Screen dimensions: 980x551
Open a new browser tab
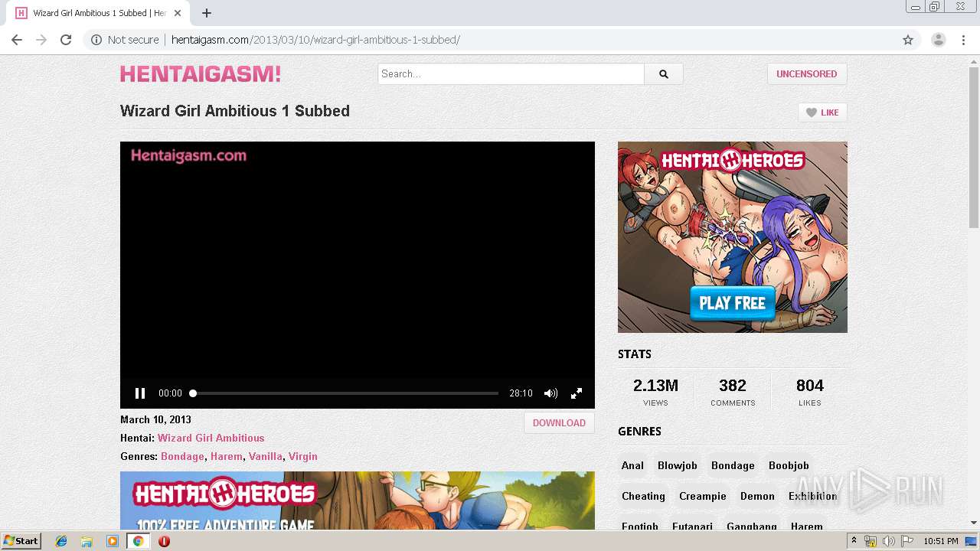207,13
